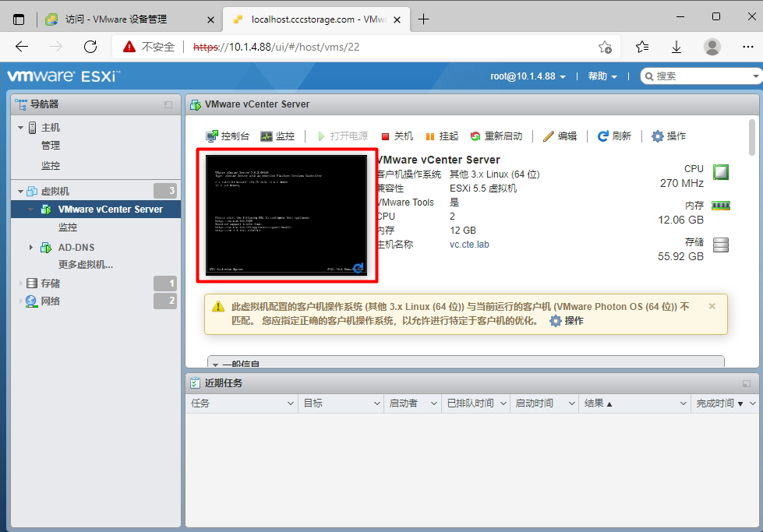This screenshot has width=763, height=532.
Task: Switch to the 访问 - VMware 设备管理 tab
Action: (x=117, y=19)
